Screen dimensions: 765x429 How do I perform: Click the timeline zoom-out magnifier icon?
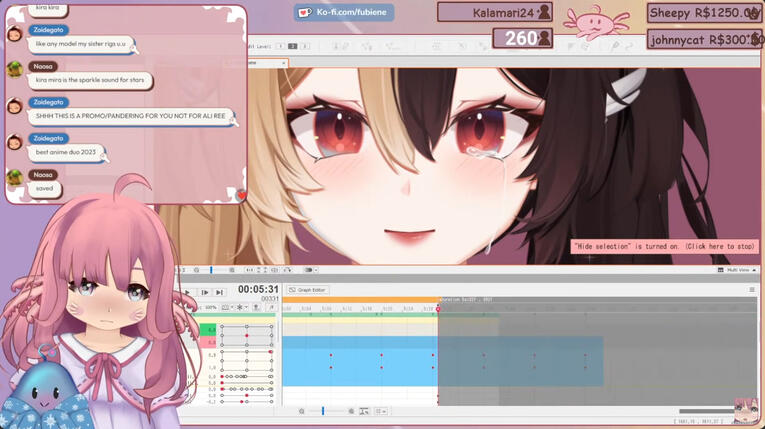302,411
